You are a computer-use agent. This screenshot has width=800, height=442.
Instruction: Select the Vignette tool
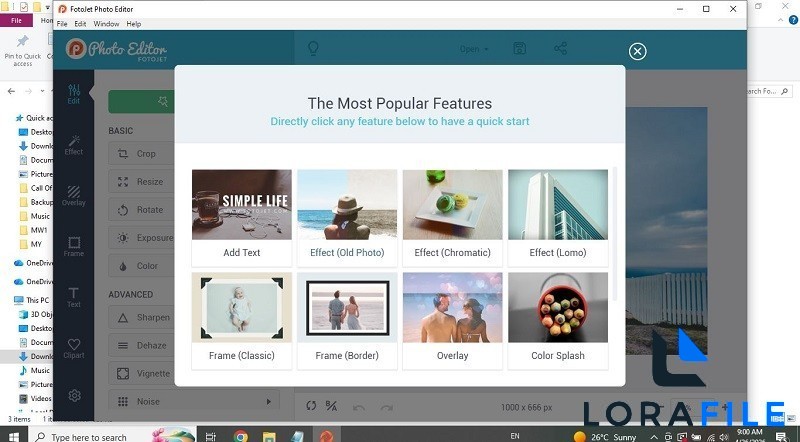141,374
